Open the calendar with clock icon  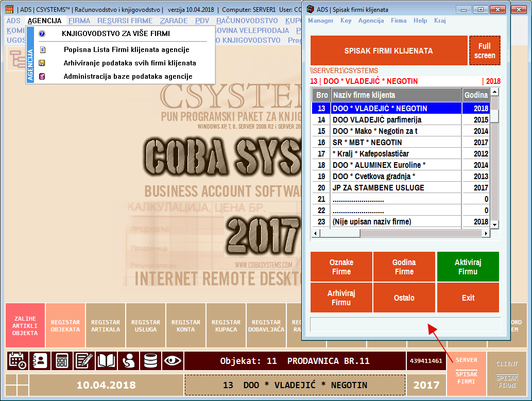pyautogui.click(x=18, y=361)
